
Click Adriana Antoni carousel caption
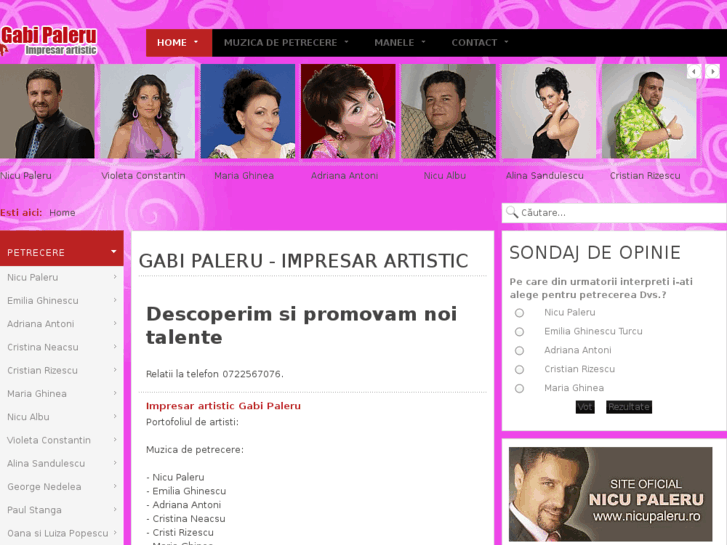pos(344,175)
